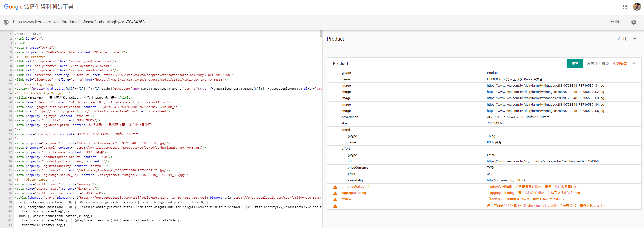
Task: Collapse the Product card with chevron
Action: point(634,63)
